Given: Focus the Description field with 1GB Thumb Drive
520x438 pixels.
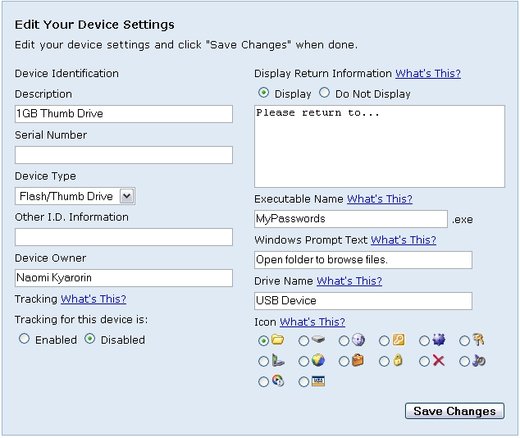Looking at the screenshot, I should (x=124, y=114).
